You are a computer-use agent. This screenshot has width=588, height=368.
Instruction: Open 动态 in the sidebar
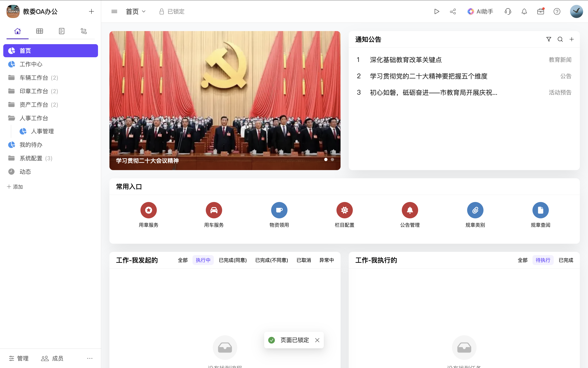51,172
